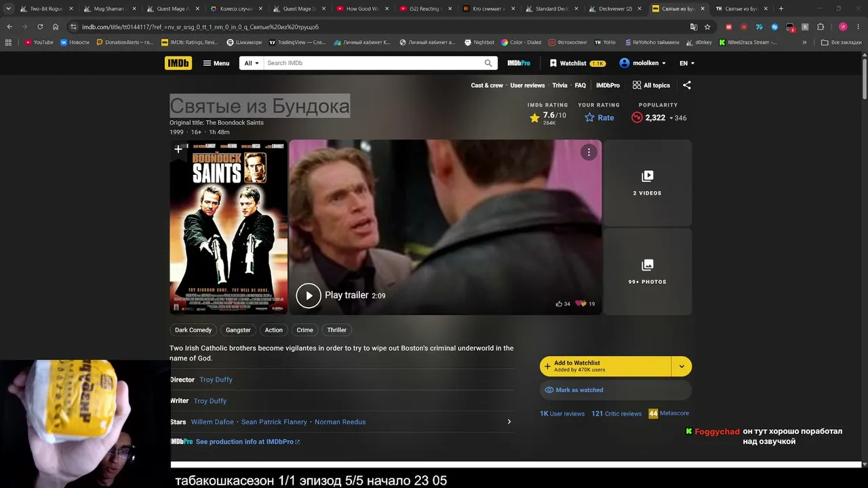Open The Boondock Saints poster image
The width and height of the screenshot is (868, 488).
point(229,227)
